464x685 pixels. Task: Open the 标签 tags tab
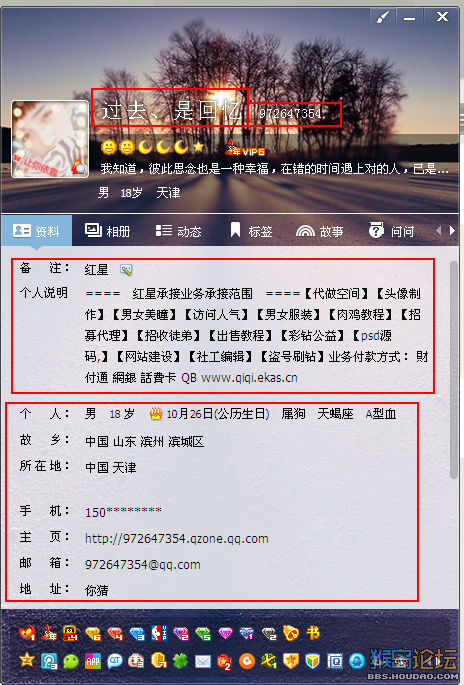click(251, 231)
